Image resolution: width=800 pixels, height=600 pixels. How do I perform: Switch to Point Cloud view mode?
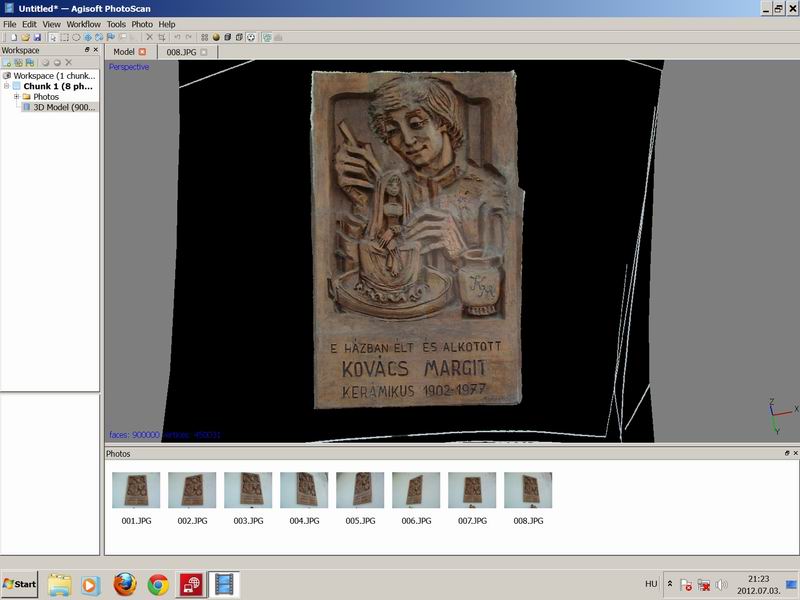[204, 37]
